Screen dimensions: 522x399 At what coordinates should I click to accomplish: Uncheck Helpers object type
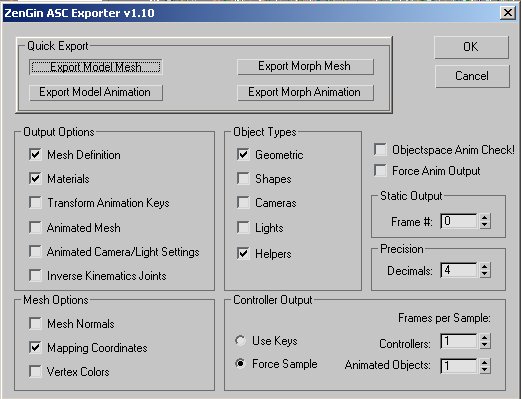pyautogui.click(x=243, y=254)
